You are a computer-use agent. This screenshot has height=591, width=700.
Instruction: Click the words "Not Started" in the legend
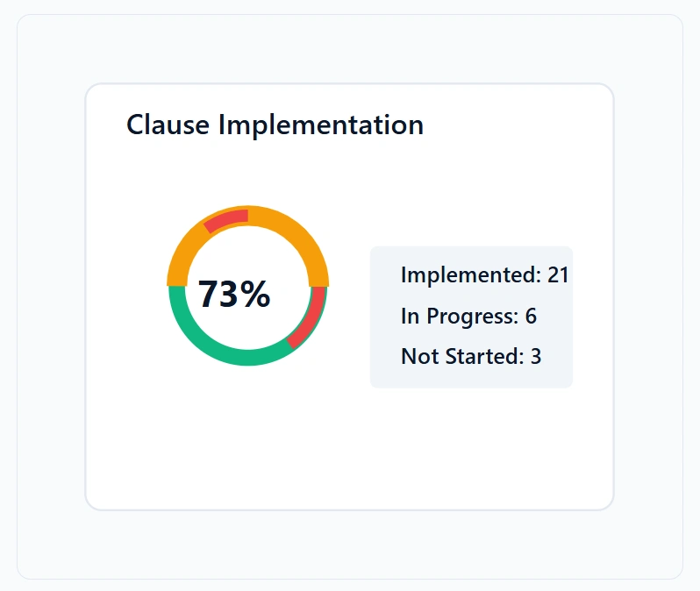click(x=462, y=356)
